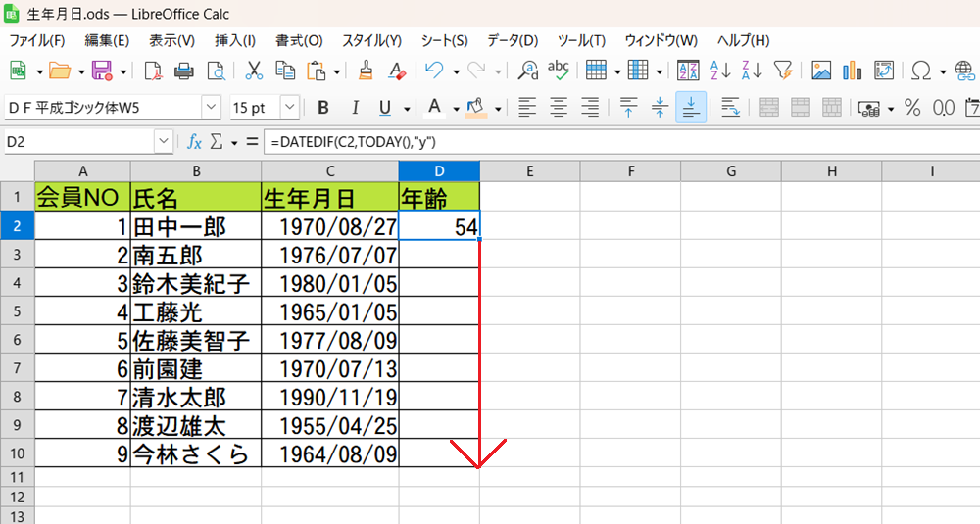
Task: Toggle Underline formatting
Action: [385, 108]
